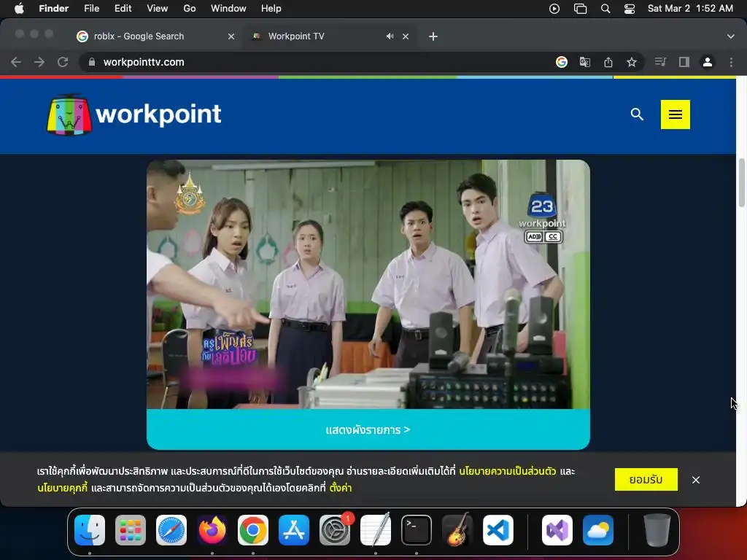Viewport: 747px width, 560px height.
Task: Click the page vertical scrollbar thumb
Action: (x=741, y=183)
